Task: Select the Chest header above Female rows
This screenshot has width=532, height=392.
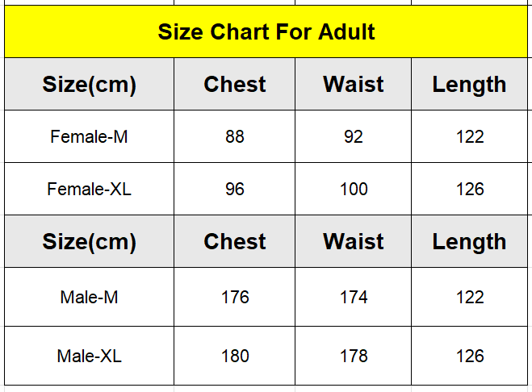Action: [x=234, y=84]
